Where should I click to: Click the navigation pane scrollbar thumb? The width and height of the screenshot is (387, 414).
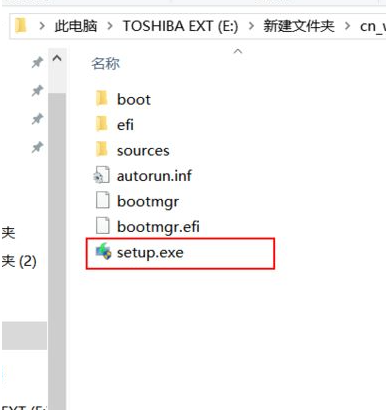point(57,251)
